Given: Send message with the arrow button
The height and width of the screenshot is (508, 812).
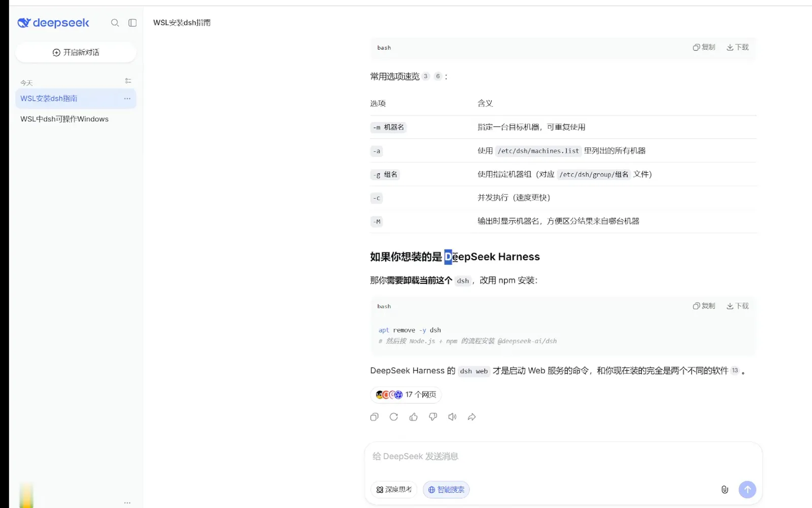Looking at the screenshot, I should [x=747, y=490].
